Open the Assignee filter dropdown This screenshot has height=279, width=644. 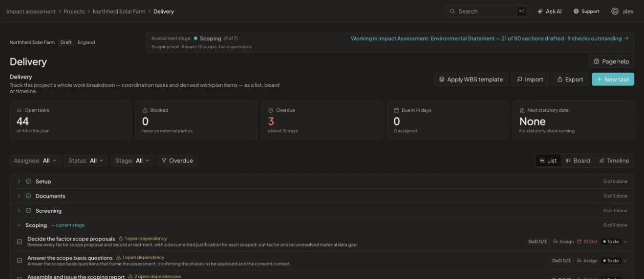(x=35, y=160)
